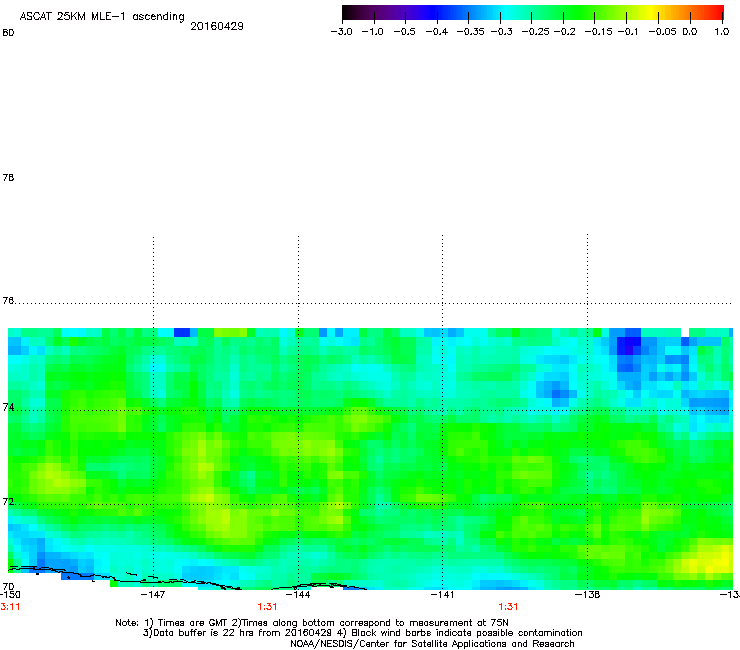Click the latitude label 78
The width and height of the screenshot is (740, 650).
tap(8, 177)
